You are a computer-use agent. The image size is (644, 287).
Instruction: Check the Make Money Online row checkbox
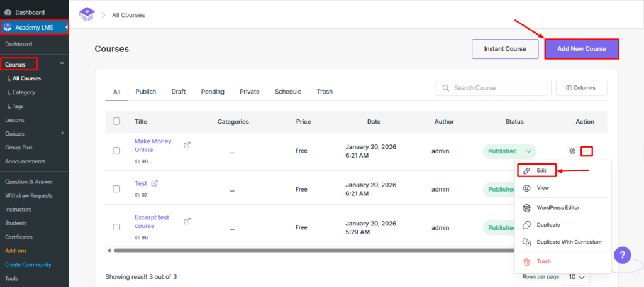(116, 151)
